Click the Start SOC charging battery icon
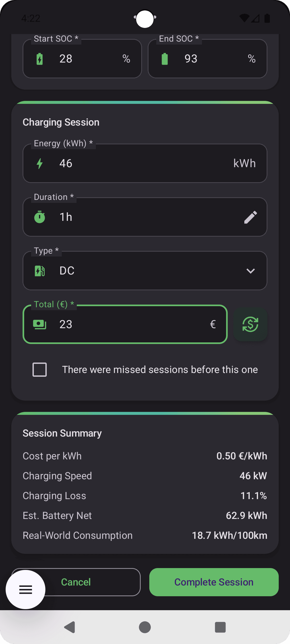 [40, 59]
